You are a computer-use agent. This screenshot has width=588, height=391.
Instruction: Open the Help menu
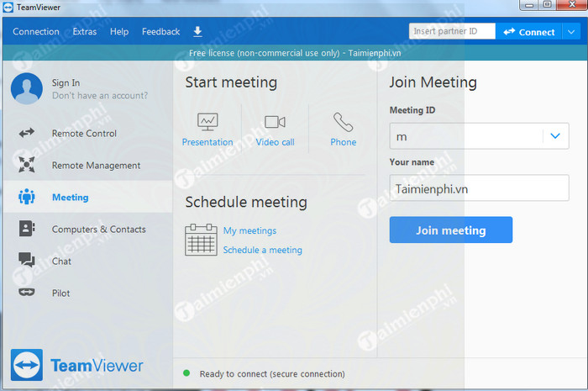pyautogui.click(x=119, y=31)
